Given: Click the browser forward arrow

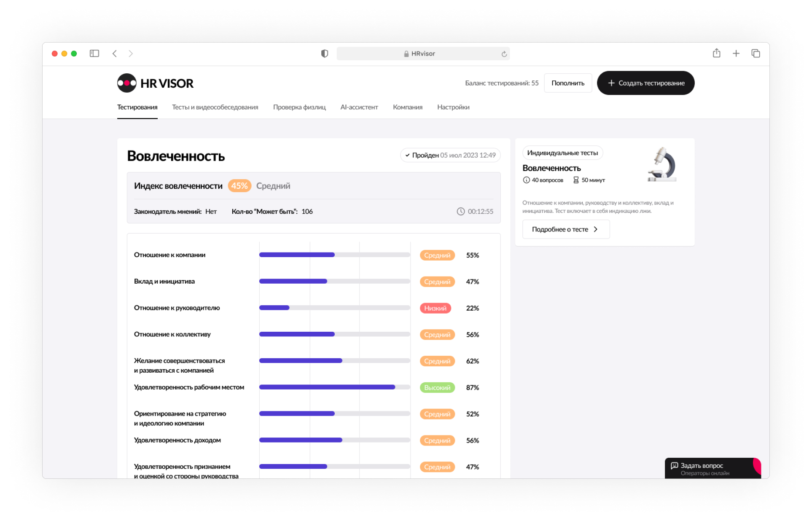Looking at the screenshot, I should tap(131, 54).
